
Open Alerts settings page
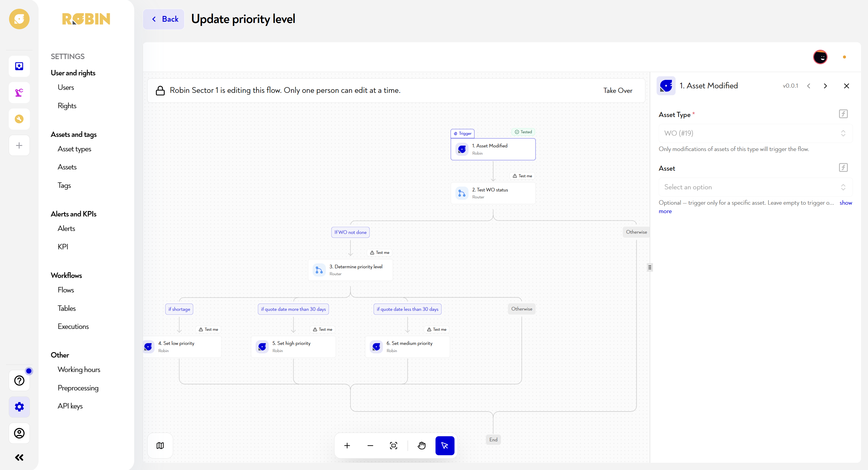click(x=66, y=229)
